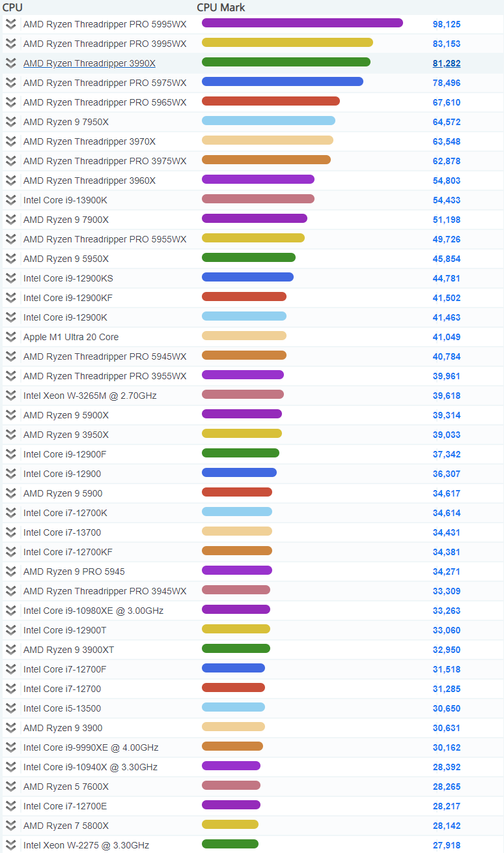The width and height of the screenshot is (504, 853).
Task: Open the Intel Core i7-12700K link
Action: tap(65, 513)
